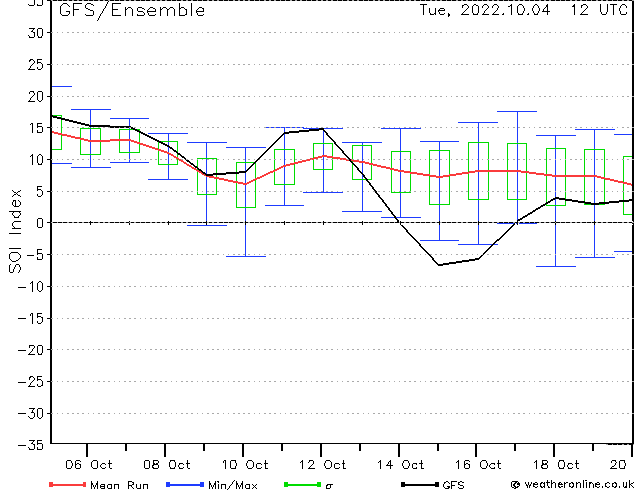Click the y-axis value '0'
634x490 pixels.
[x=40, y=223]
